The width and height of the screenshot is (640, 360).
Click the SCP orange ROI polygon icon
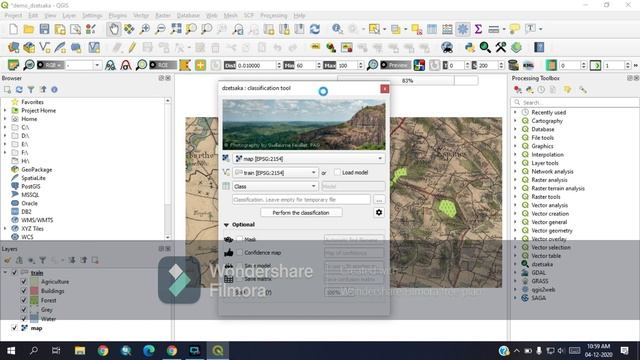point(184,65)
